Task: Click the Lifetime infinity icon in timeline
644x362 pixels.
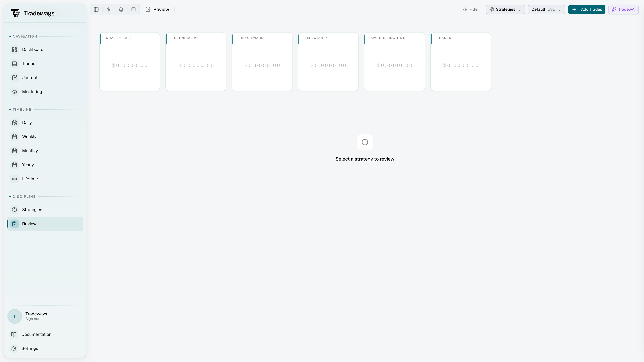Action: [x=14, y=179]
